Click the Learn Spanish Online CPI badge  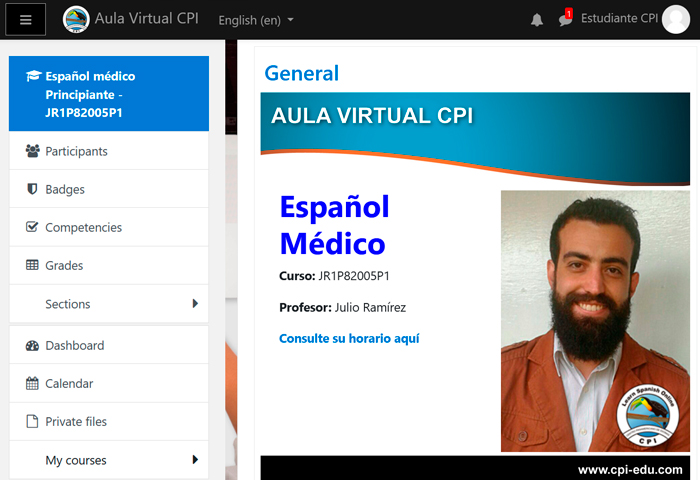(648, 415)
